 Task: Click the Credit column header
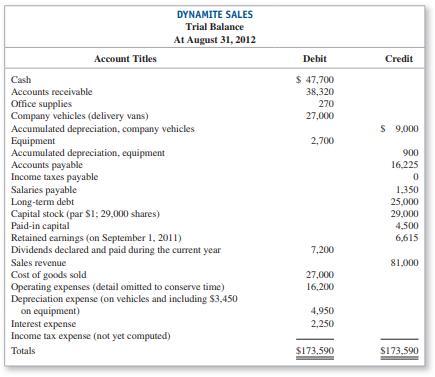click(x=399, y=59)
